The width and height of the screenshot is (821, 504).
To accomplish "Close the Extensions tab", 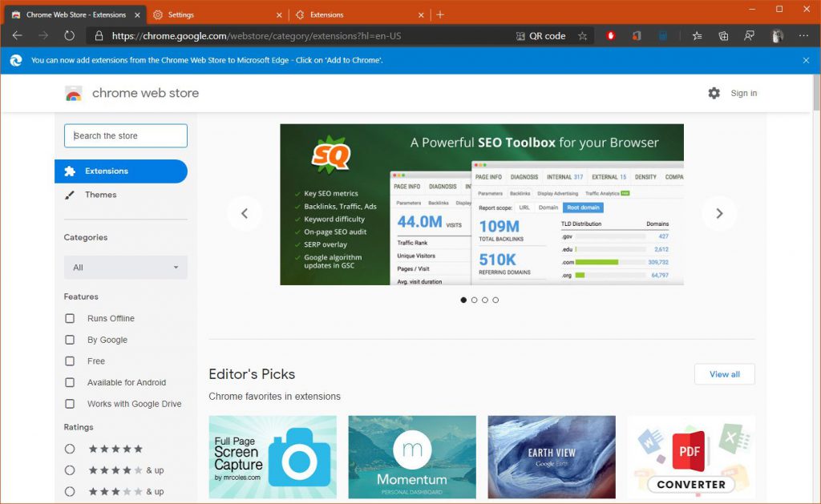I will (x=421, y=15).
